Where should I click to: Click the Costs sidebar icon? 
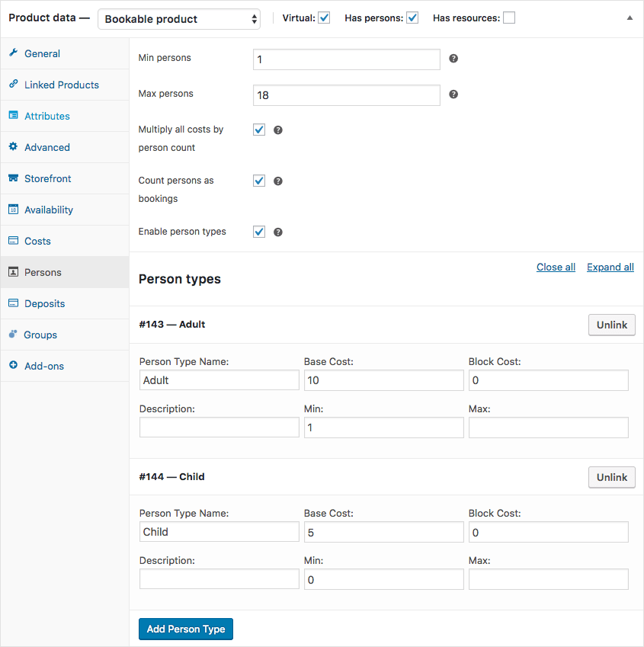click(14, 241)
